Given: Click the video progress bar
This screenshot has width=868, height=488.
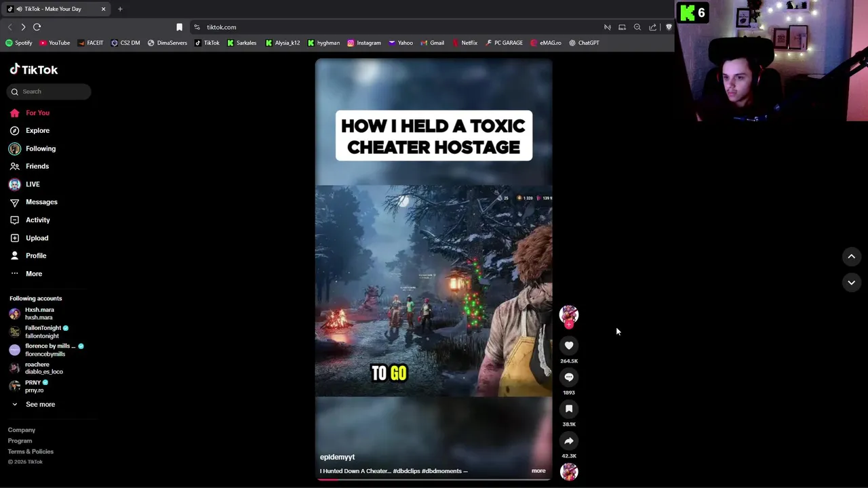Looking at the screenshot, I should 434,479.
